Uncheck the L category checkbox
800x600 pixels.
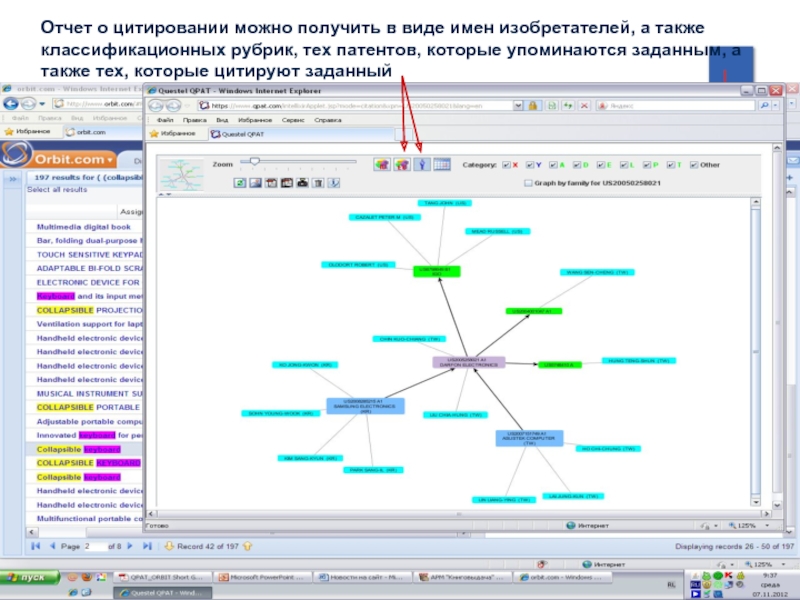(x=623, y=165)
